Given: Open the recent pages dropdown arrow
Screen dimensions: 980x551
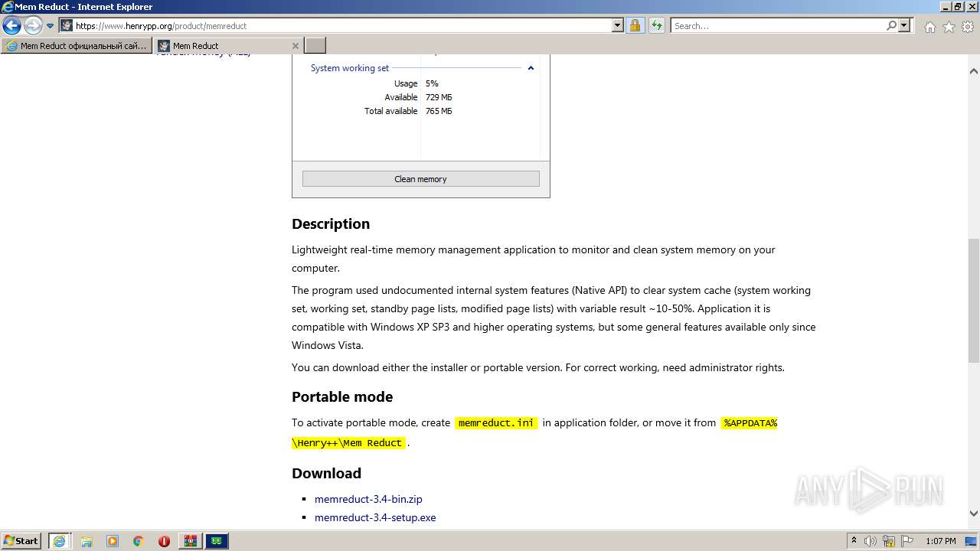Looking at the screenshot, I should click(51, 26).
